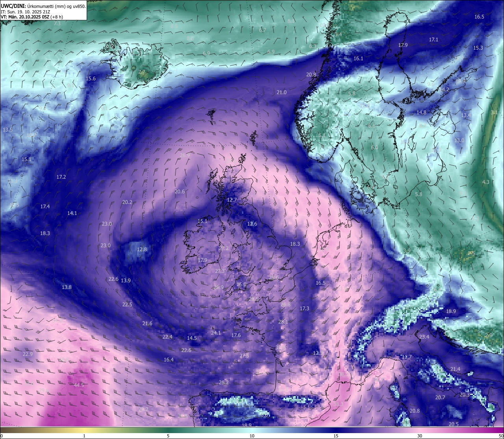This screenshot has width=504, height=439.
Task: Click the 1 tick on the color scale
Action: tap(84, 436)
